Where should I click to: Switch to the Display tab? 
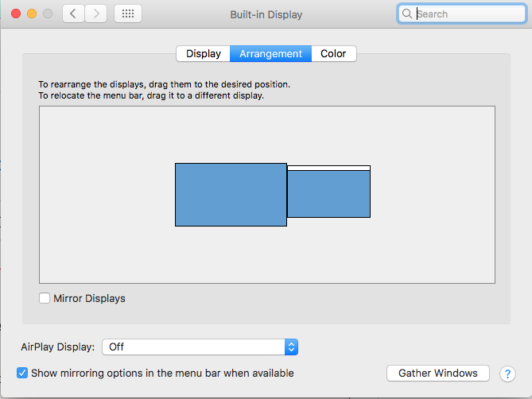(204, 53)
